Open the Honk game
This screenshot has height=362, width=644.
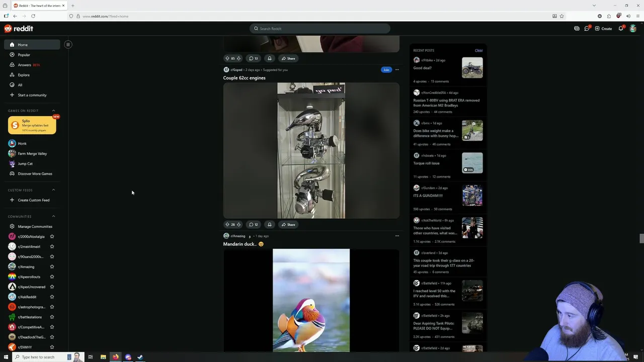22,143
